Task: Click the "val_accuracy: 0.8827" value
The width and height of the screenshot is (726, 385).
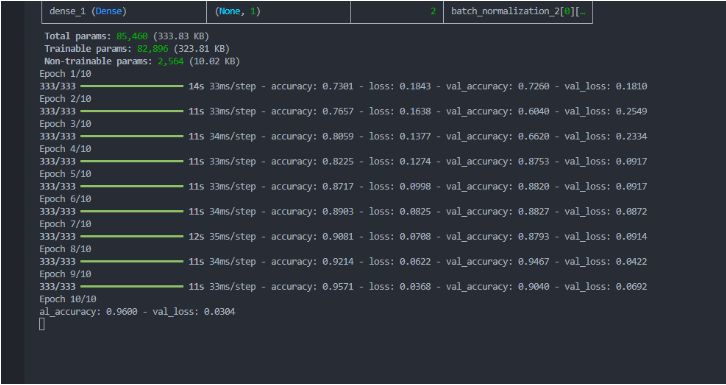Action: 498,211
